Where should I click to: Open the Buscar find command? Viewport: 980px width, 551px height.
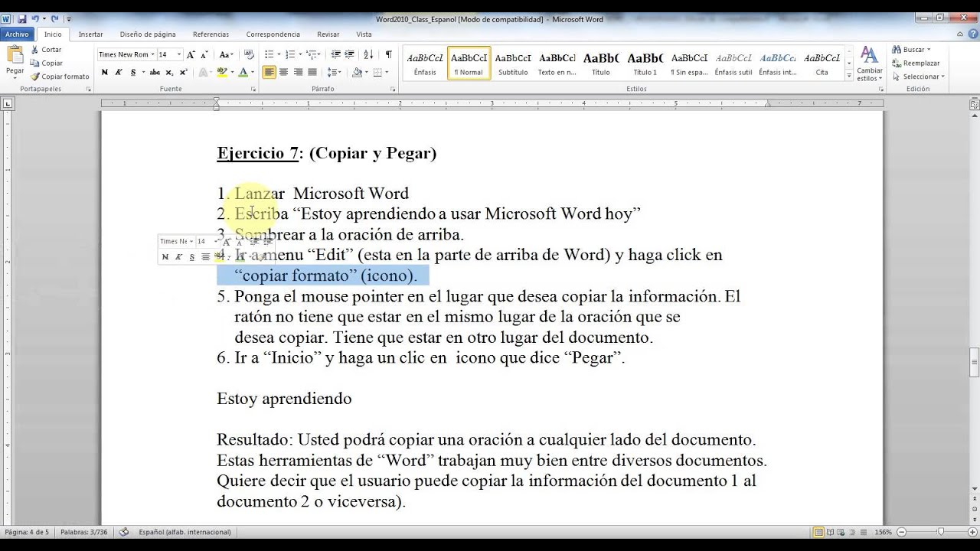(x=911, y=50)
